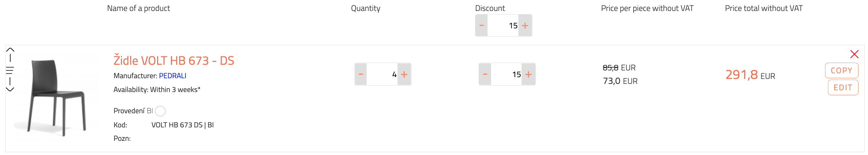Click the COPY button
The image size is (868, 155).
point(841,70)
